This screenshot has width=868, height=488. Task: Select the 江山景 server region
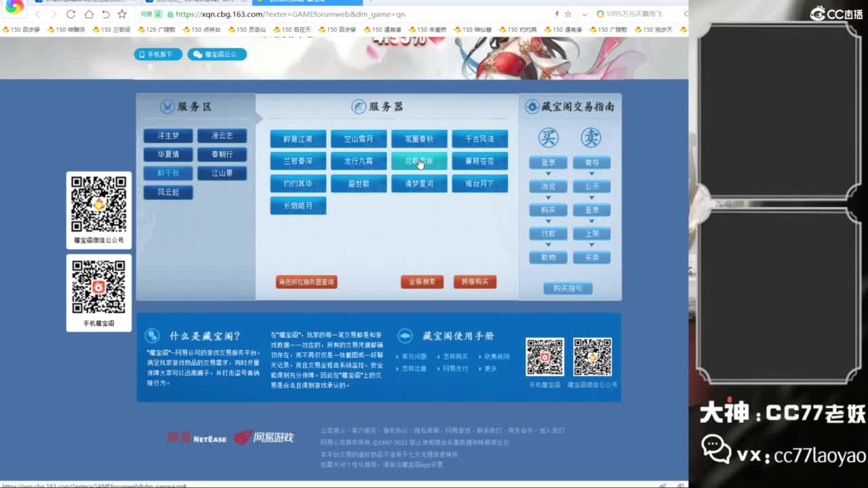pyautogui.click(x=222, y=174)
